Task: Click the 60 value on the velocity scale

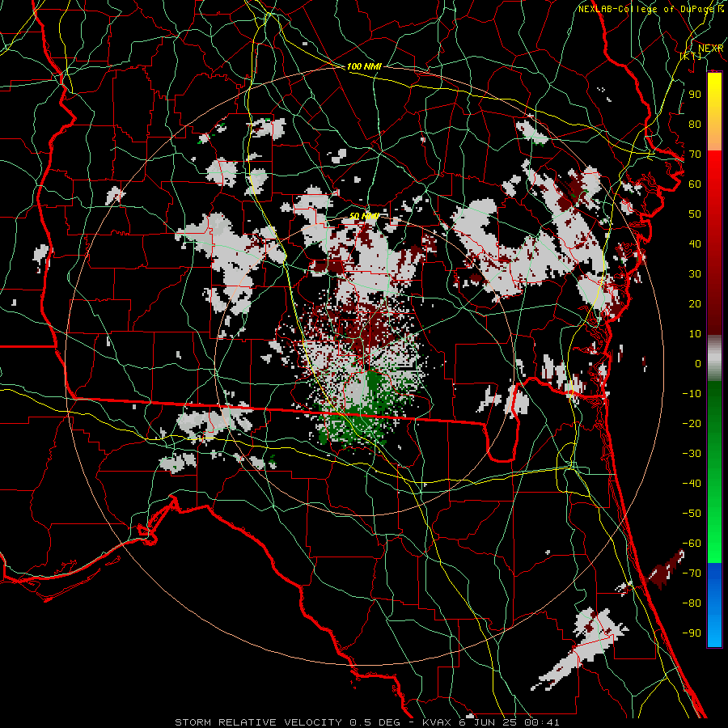Action: pyautogui.click(x=695, y=184)
